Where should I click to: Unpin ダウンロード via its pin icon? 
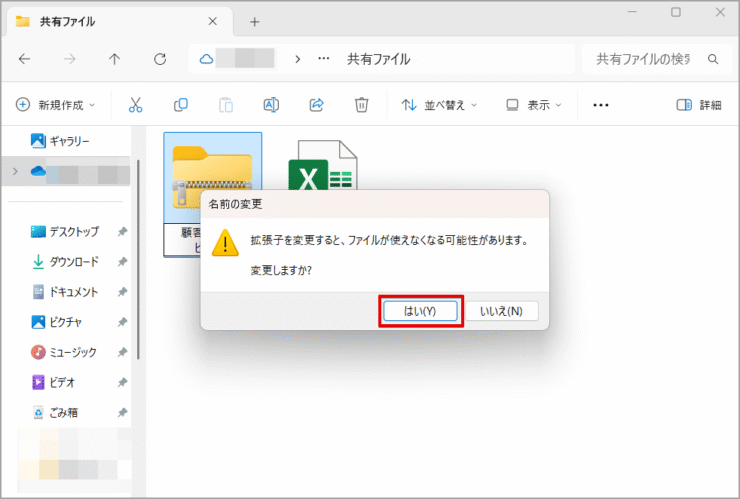(122, 262)
